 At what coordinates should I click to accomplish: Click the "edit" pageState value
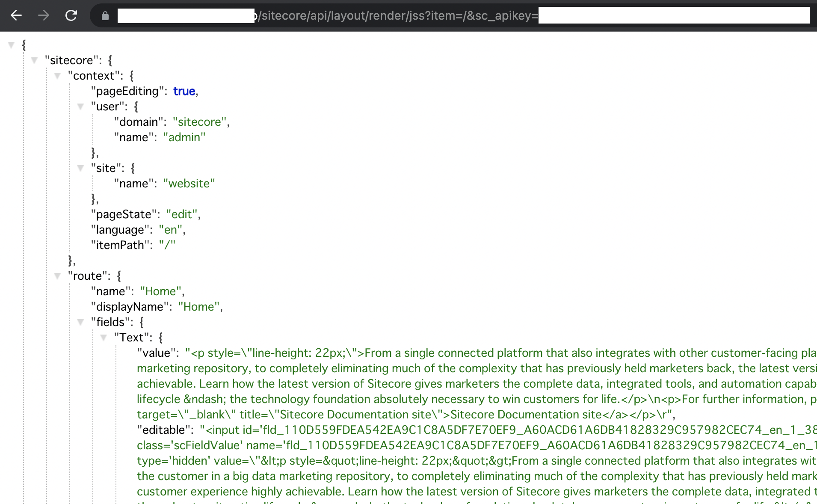click(x=182, y=214)
